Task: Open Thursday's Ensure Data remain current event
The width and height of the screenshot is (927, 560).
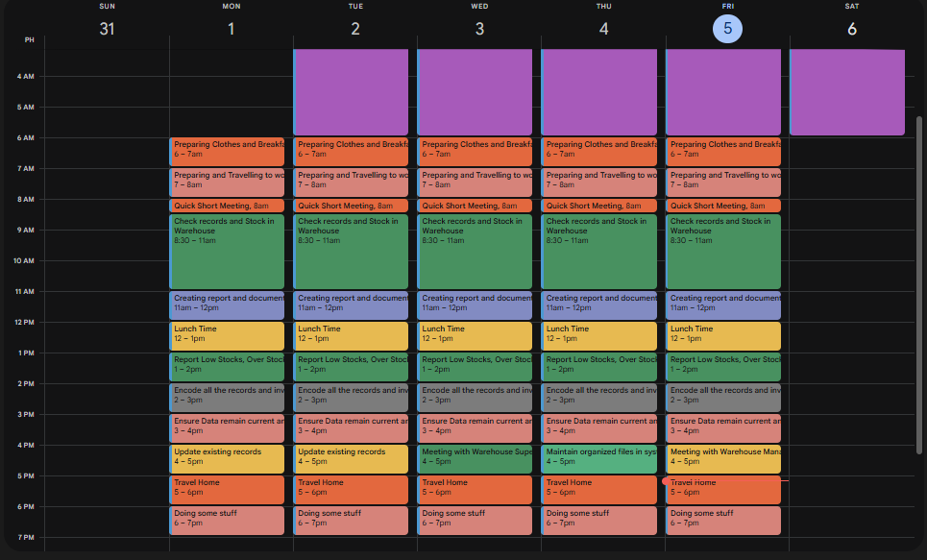Action: click(599, 428)
